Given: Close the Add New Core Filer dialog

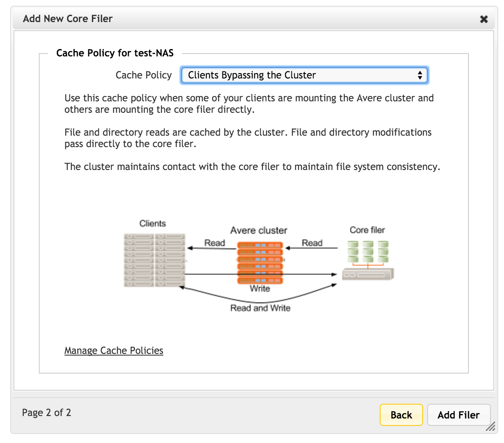Looking at the screenshot, I should tap(484, 19).
